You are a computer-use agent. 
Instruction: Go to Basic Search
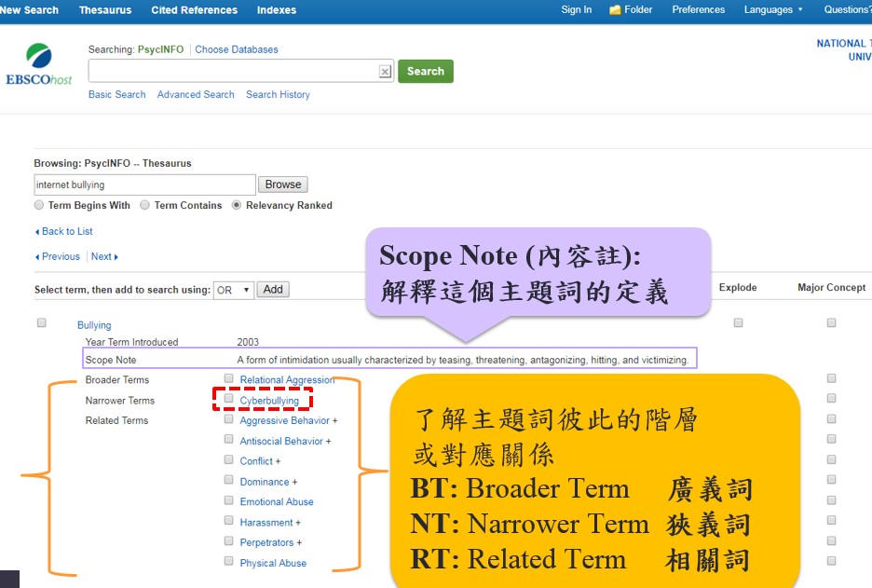point(116,94)
